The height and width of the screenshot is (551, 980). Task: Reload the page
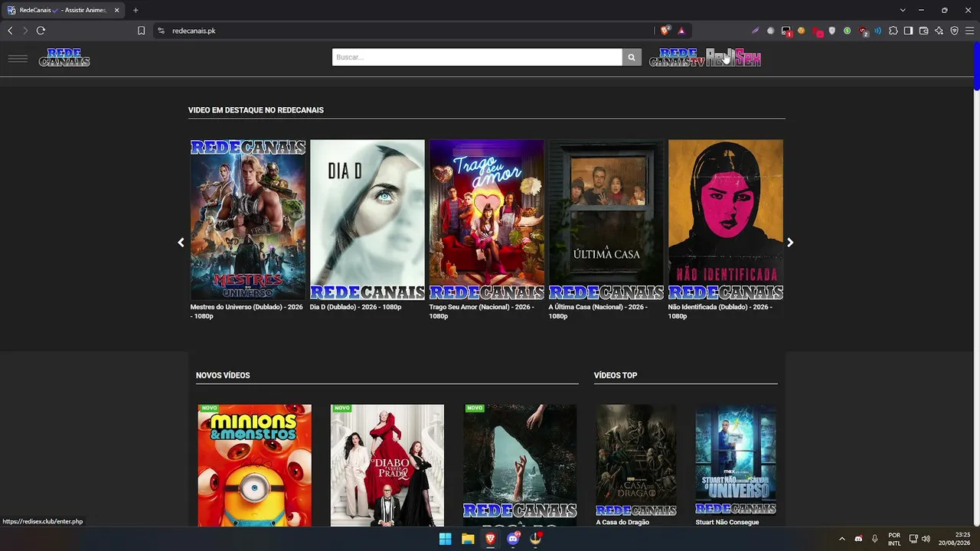coord(41,31)
